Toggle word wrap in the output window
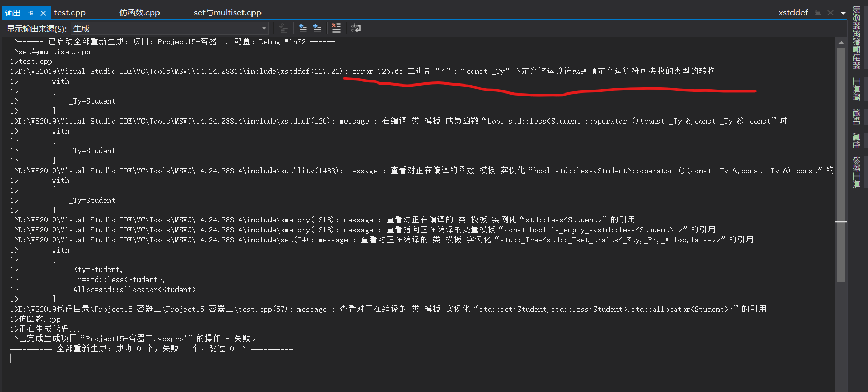 point(356,29)
